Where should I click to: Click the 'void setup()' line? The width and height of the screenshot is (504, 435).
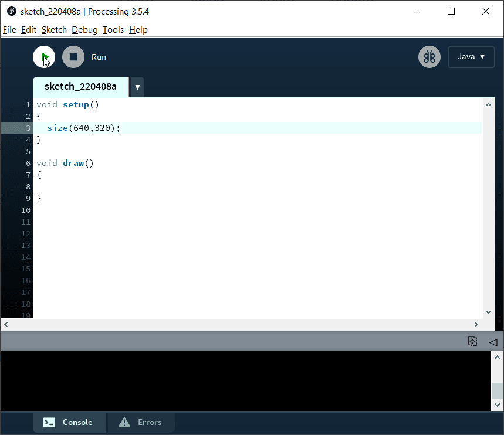[x=68, y=105]
